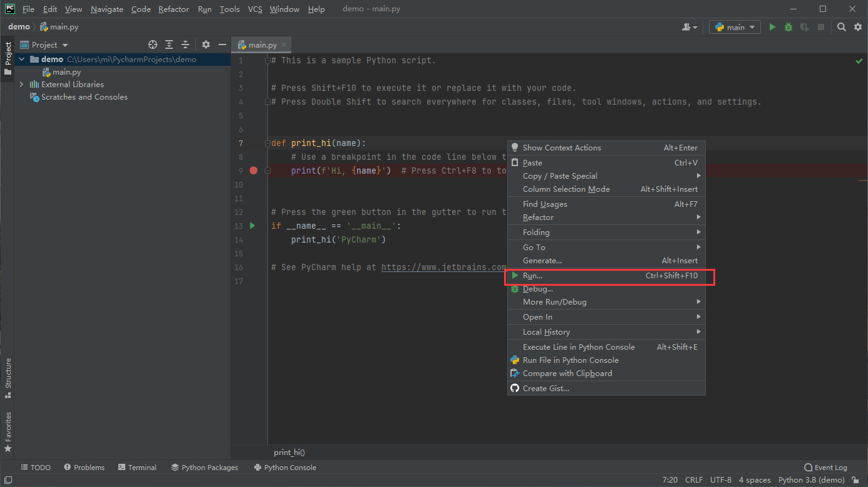Open the main run configuration dropdown
The image size is (868, 487).
[x=735, y=27]
